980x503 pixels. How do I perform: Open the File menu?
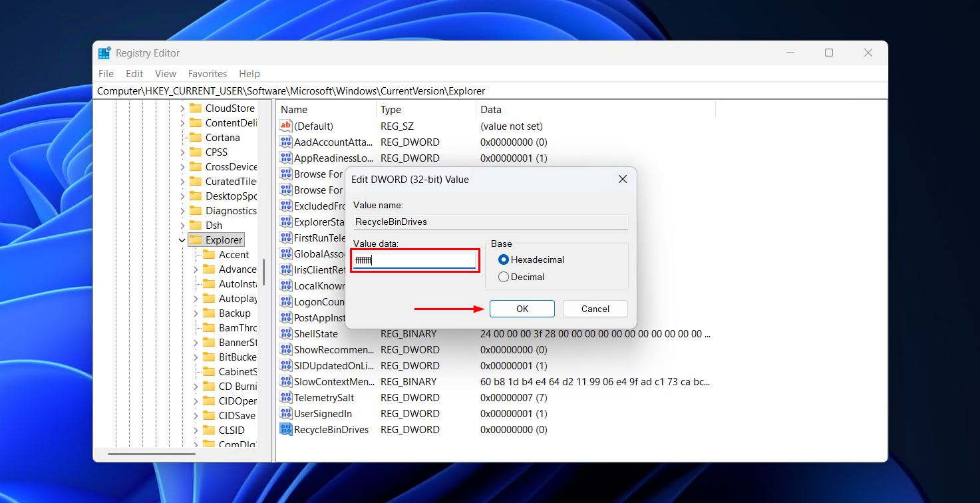click(x=106, y=73)
